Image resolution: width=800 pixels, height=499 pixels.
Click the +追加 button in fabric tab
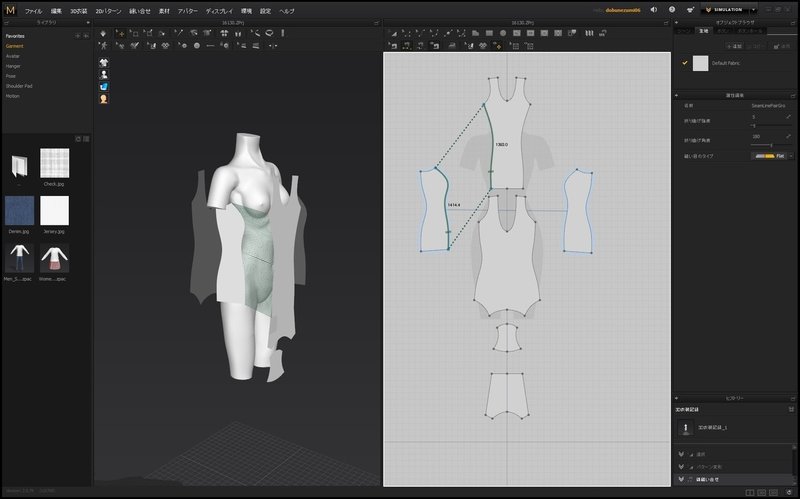pyautogui.click(x=734, y=46)
